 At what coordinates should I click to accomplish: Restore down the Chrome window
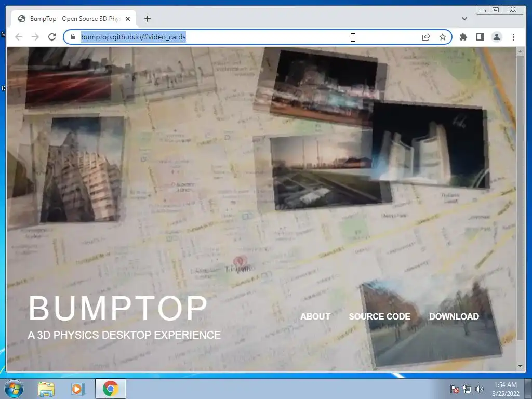point(495,10)
